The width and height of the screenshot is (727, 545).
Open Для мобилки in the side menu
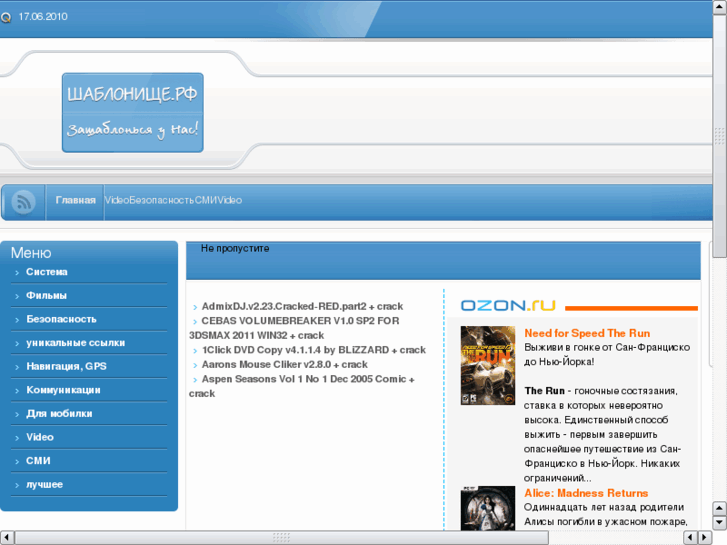coord(59,414)
